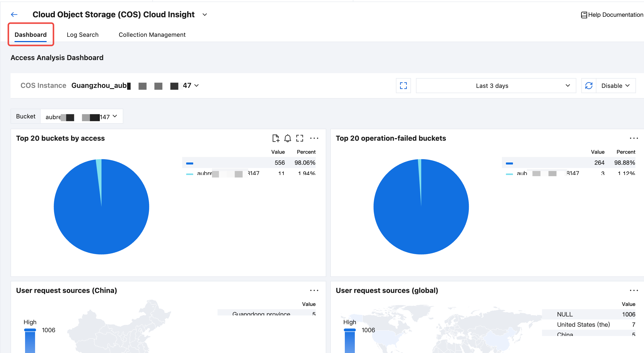Expand Top 20 buckets by access chart fullscreen
The width and height of the screenshot is (644, 353).
300,138
